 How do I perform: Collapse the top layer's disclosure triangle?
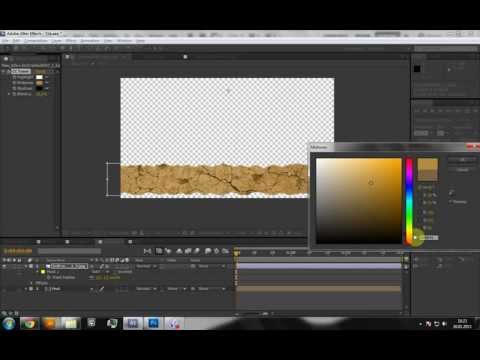(x=26, y=266)
